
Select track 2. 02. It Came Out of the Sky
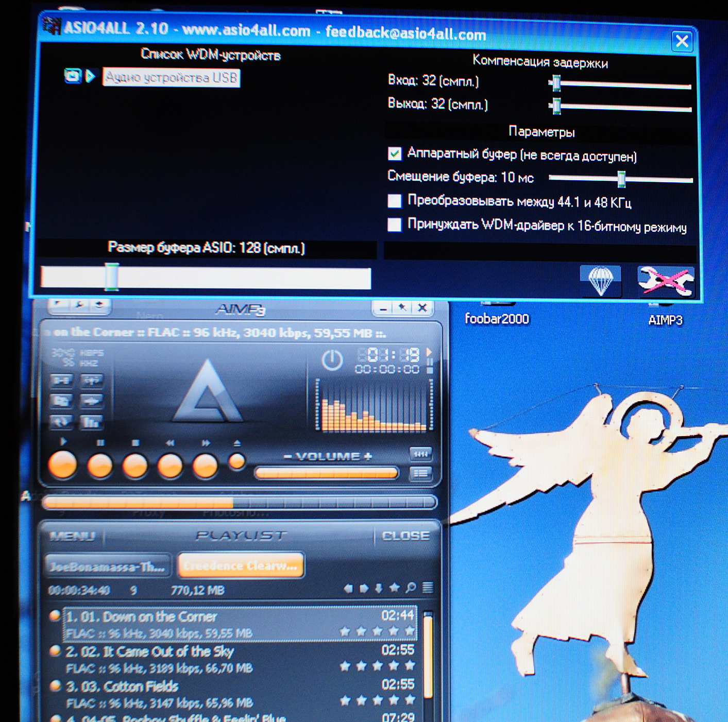pos(240,659)
